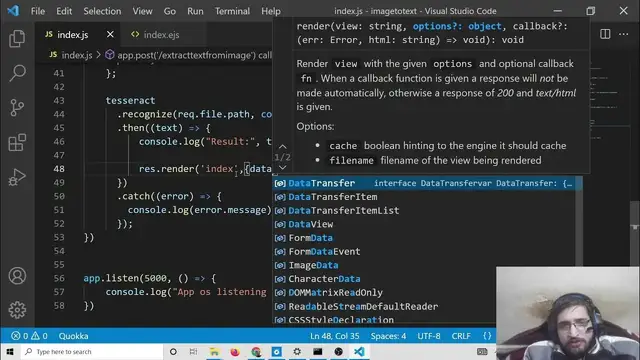Split the editor to the right

pyautogui.click(x=605, y=34)
